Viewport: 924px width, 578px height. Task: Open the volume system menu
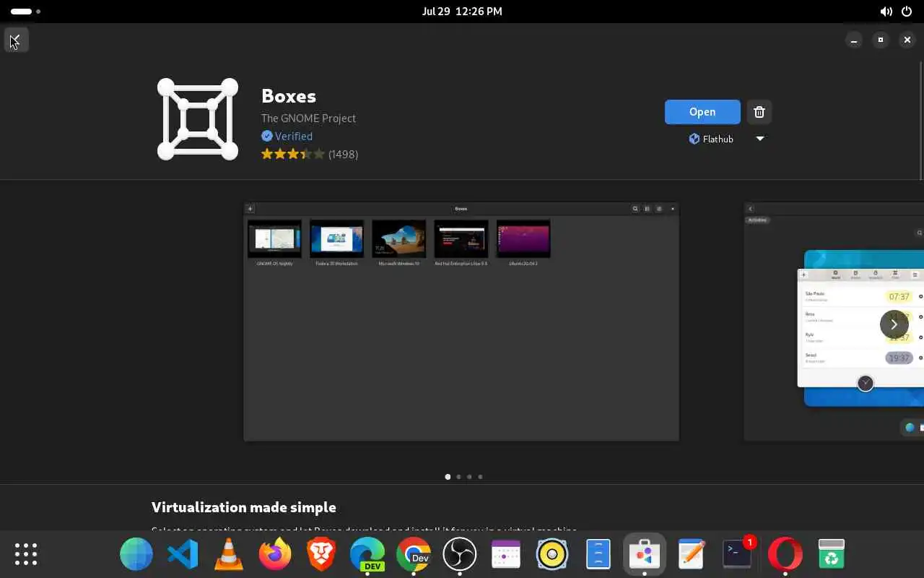886,12
